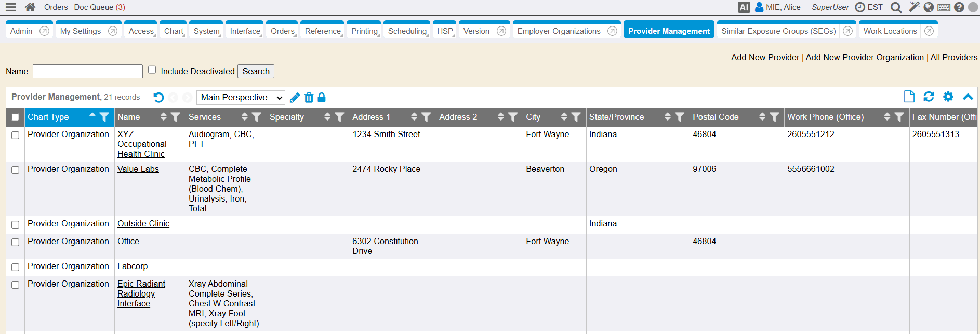The height and width of the screenshot is (334, 980).
Task: Open grid settings gear icon
Action: pos(948,97)
